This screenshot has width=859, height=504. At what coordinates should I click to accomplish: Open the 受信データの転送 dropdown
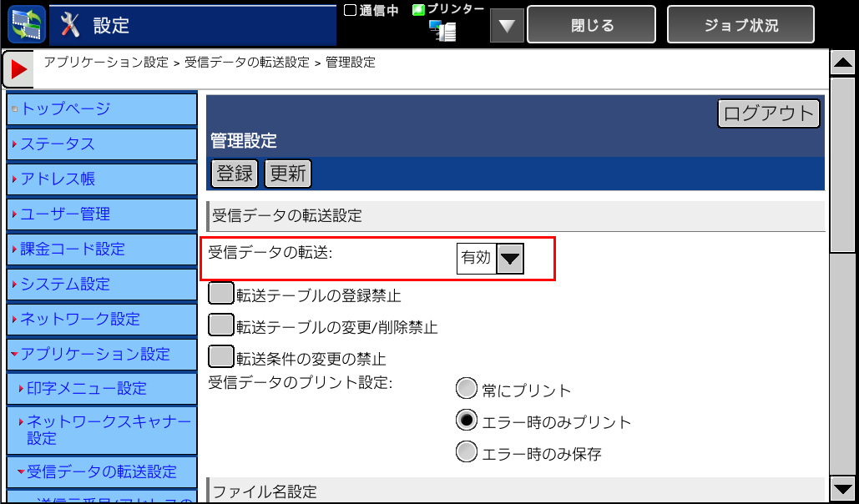[x=510, y=259]
